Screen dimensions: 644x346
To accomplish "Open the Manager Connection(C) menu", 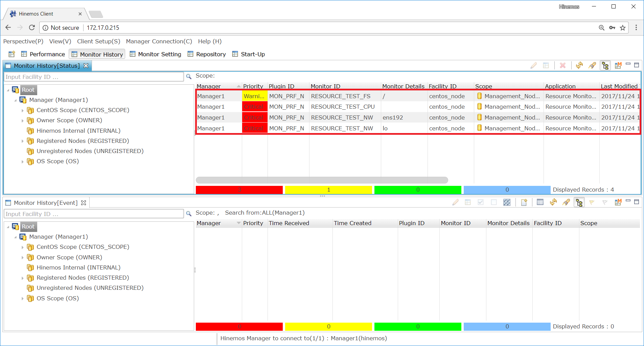I will pos(159,41).
